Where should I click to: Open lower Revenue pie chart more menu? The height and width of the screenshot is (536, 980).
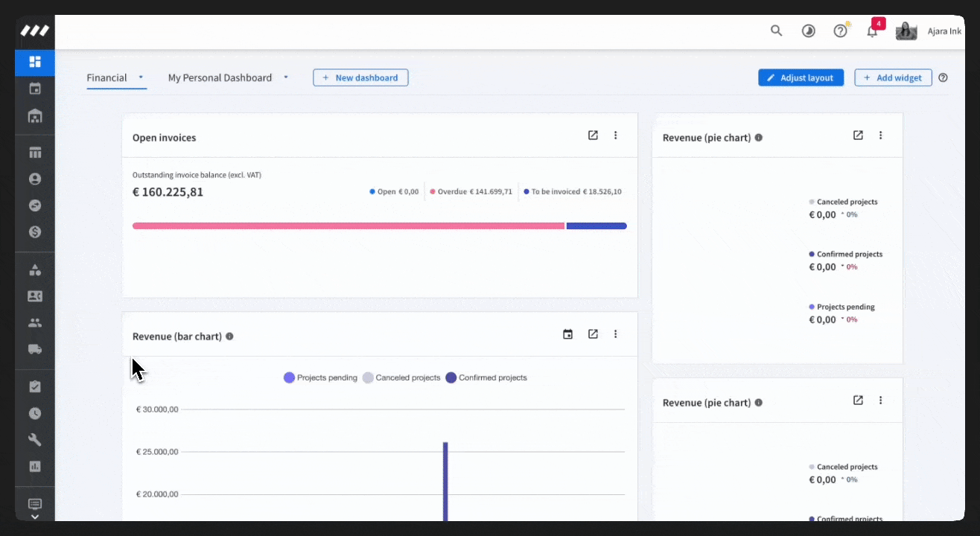pos(880,401)
